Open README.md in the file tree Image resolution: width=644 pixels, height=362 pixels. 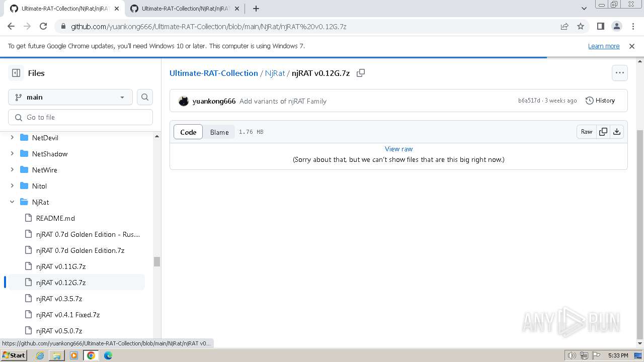click(55, 218)
